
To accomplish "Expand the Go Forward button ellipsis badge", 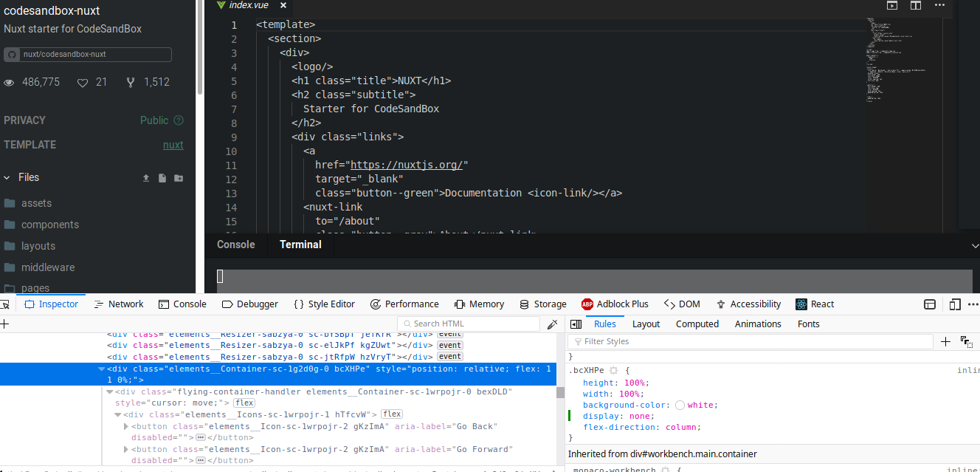I will coord(200,461).
